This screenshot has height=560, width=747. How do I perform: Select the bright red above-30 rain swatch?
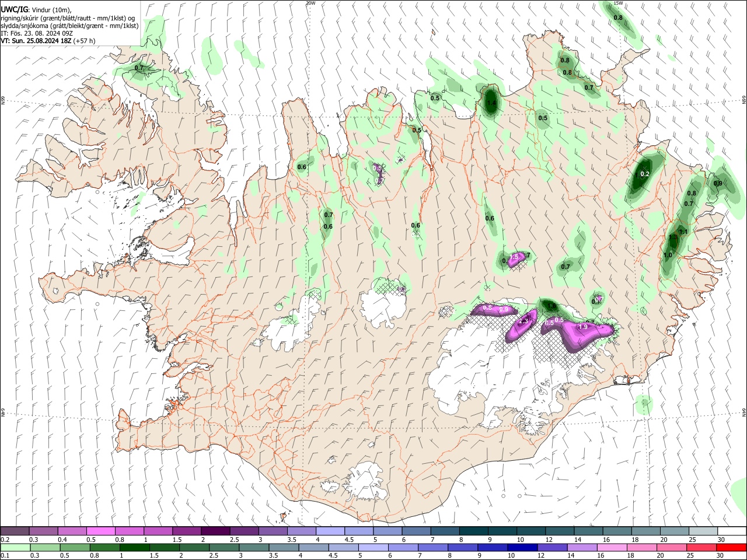click(x=731, y=547)
